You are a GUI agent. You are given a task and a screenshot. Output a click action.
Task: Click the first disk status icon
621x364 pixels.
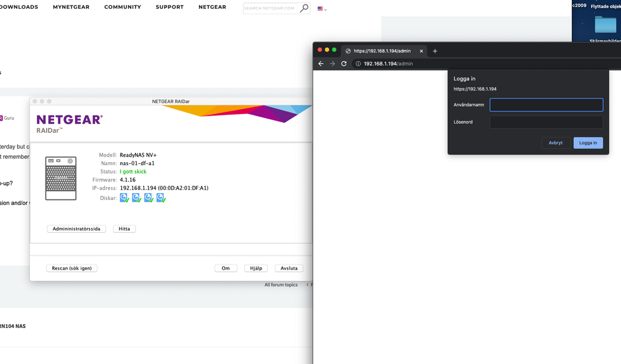124,198
